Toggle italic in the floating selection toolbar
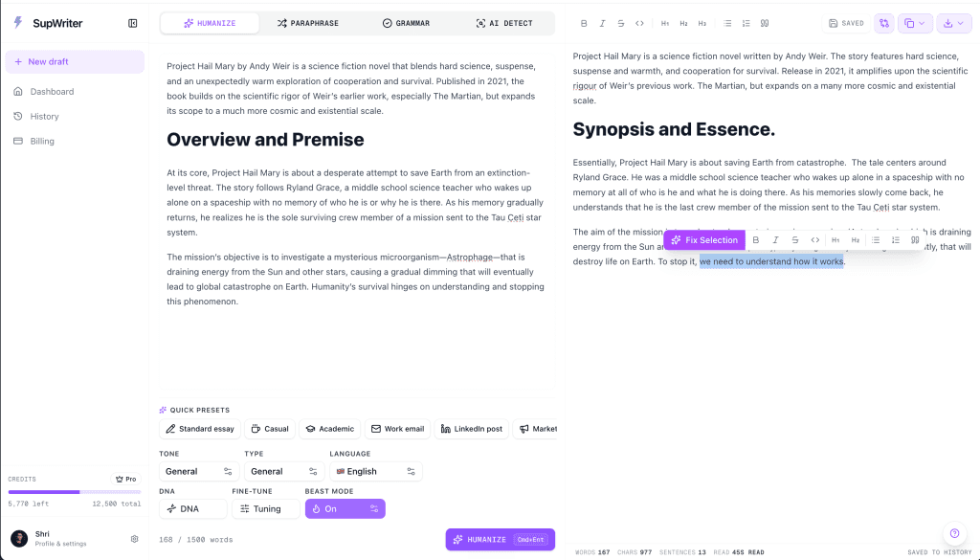 775,240
